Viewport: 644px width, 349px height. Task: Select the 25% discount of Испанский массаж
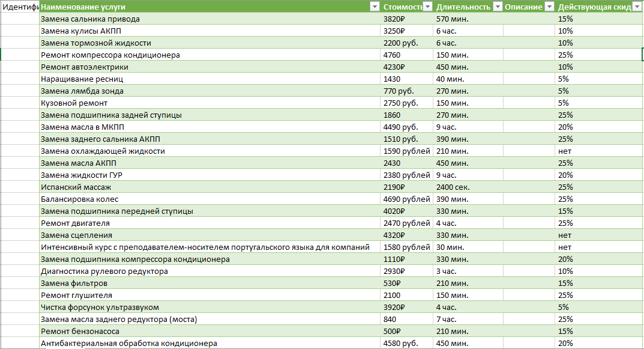point(599,187)
